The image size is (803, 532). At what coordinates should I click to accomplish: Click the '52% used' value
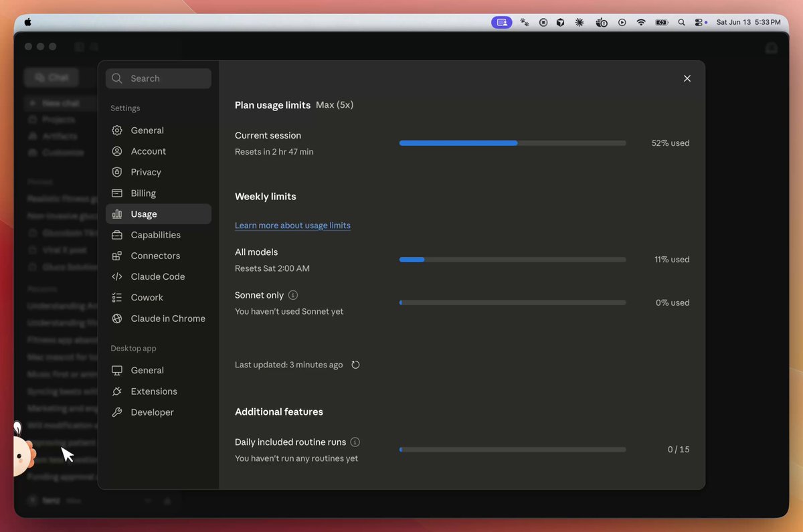pyautogui.click(x=671, y=143)
